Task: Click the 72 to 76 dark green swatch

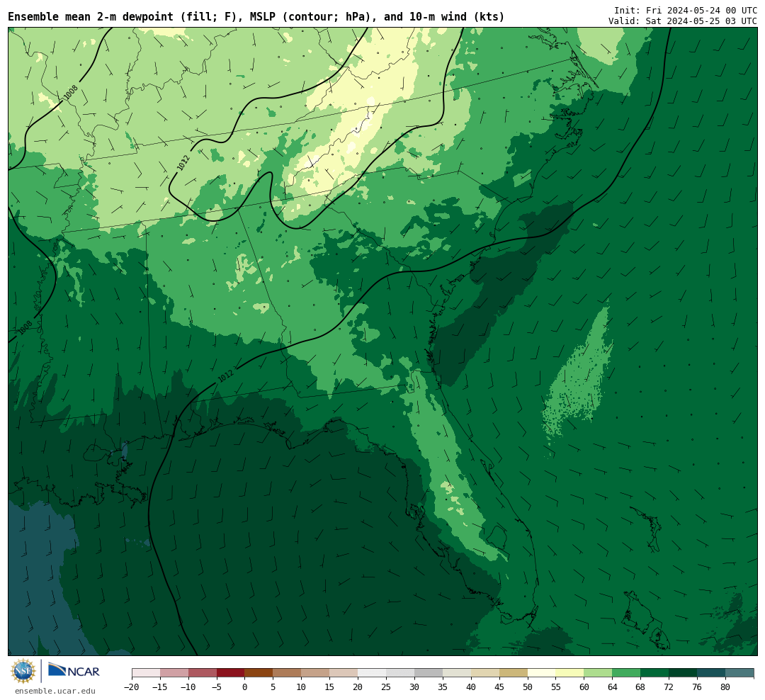Action: pos(684,673)
